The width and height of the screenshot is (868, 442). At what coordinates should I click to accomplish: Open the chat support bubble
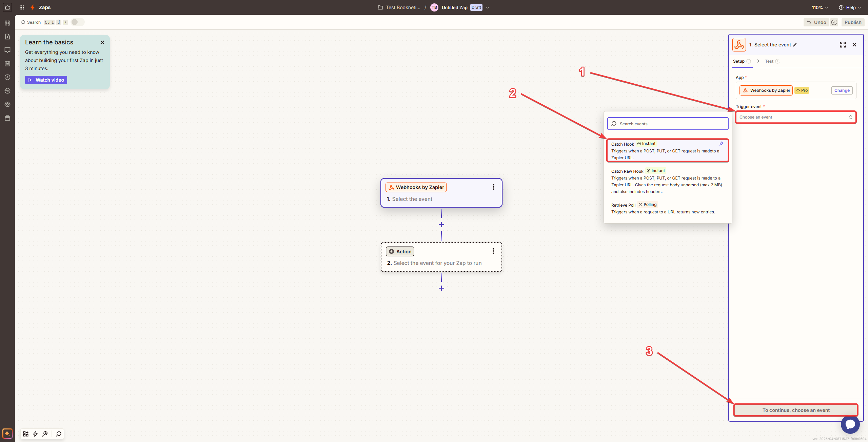click(850, 424)
